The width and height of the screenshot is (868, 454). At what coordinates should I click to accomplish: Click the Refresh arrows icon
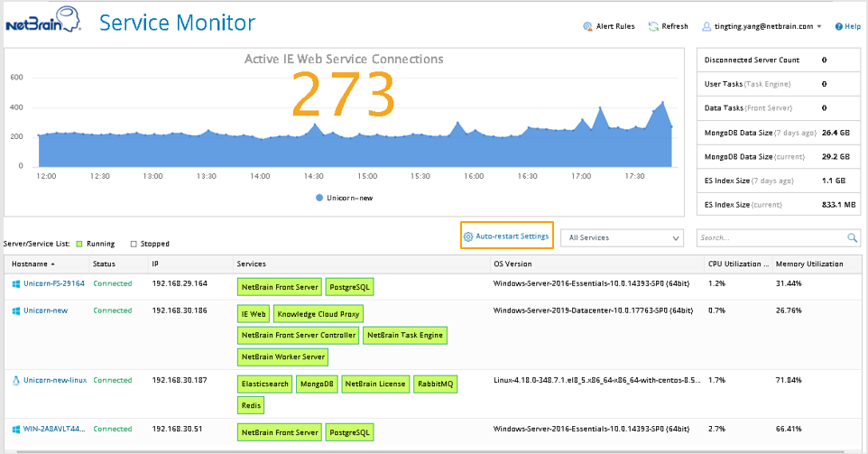click(653, 26)
